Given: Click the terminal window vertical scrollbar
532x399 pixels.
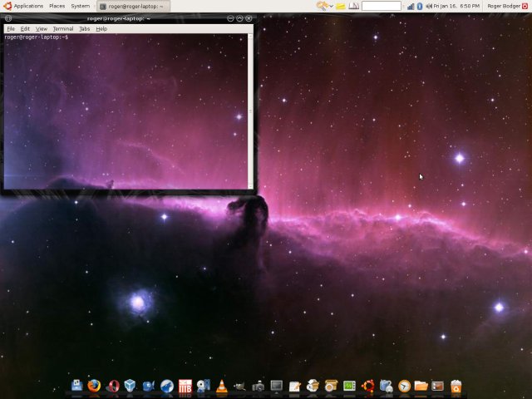Looking at the screenshot, I should click(250, 111).
